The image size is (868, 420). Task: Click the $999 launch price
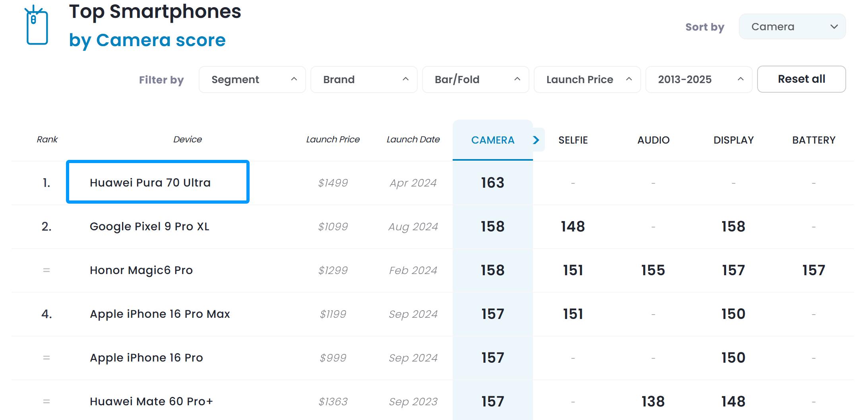pos(333,358)
